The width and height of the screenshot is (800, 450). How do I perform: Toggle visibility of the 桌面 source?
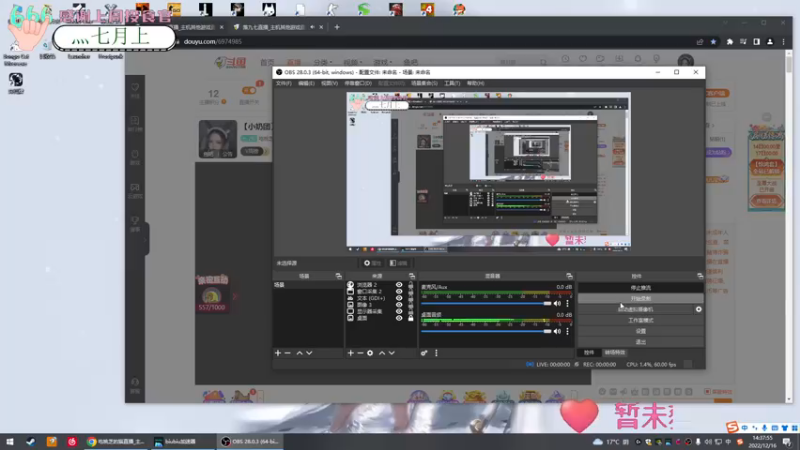pos(399,318)
